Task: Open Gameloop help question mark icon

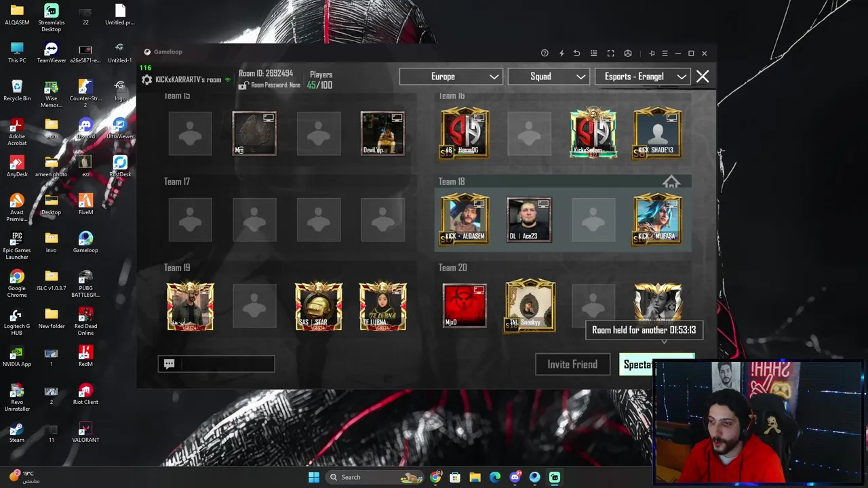Action: click(x=545, y=54)
